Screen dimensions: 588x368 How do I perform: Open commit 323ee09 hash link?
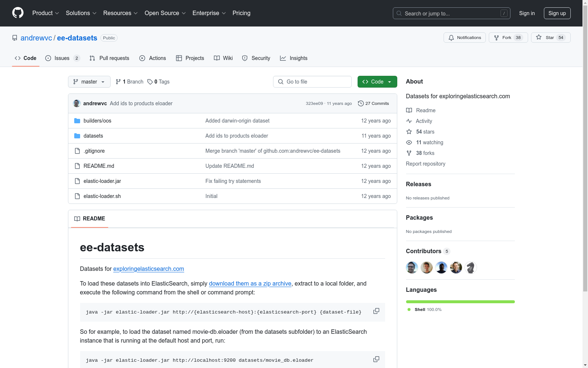(x=314, y=103)
